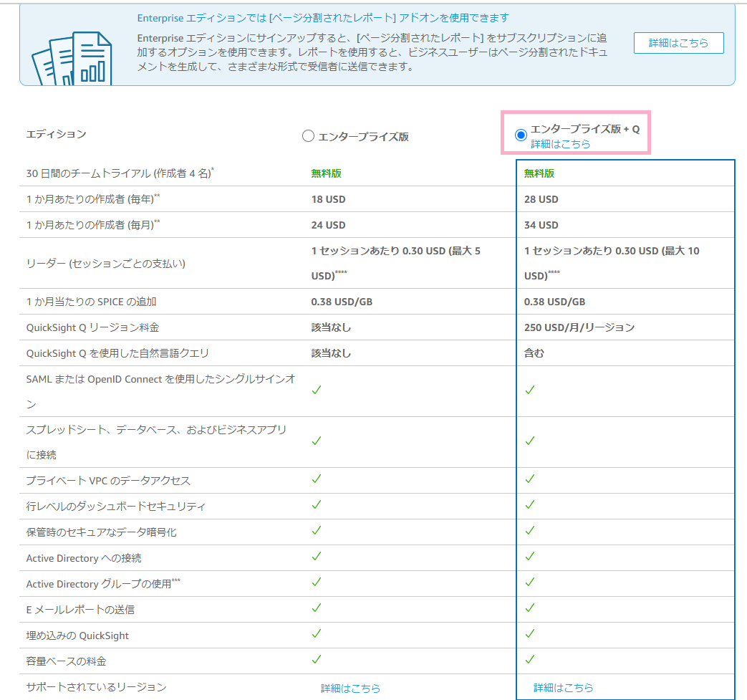
Task: Click エンタープライズ版 checkmark for E メールレポートの送信
Action: tap(317, 608)
